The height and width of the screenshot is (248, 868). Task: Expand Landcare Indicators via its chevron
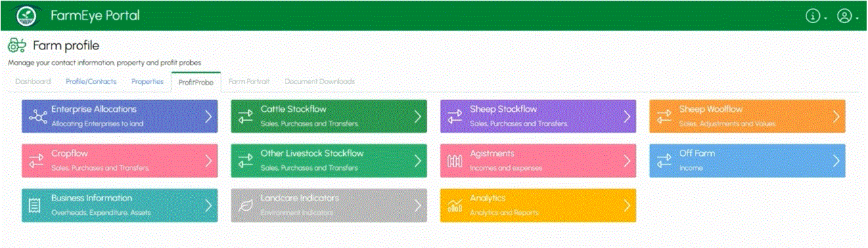point(417,205)
